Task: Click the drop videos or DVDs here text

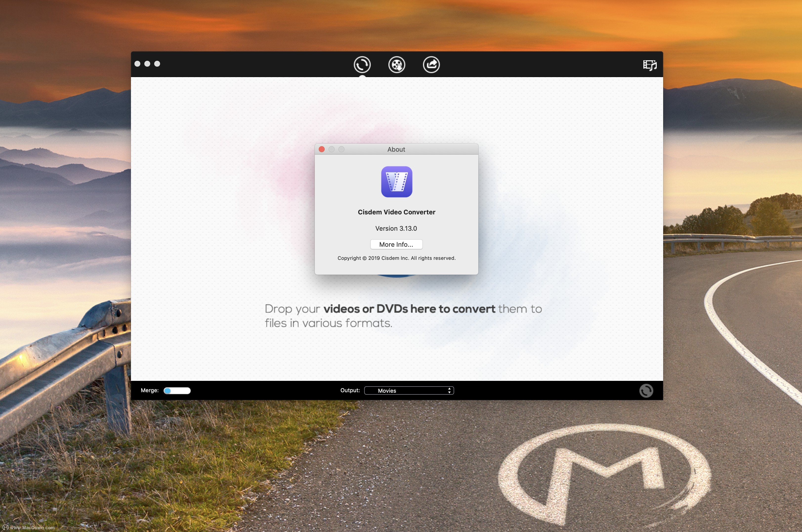Action: 403,316
